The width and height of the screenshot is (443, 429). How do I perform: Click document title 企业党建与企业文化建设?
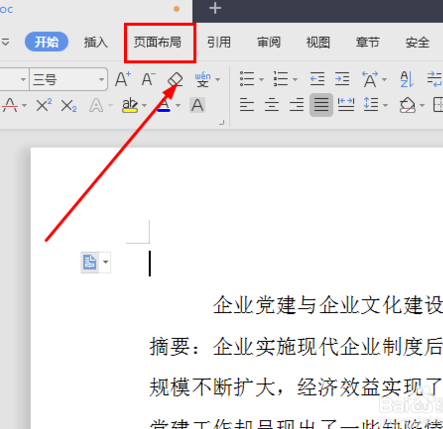(x=328, y=305)
